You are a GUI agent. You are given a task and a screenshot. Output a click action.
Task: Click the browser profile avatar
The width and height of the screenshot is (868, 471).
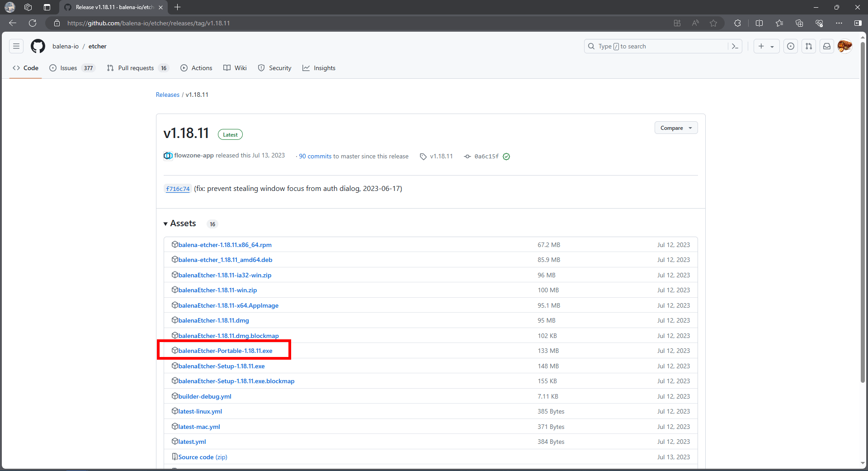(10, 7)
